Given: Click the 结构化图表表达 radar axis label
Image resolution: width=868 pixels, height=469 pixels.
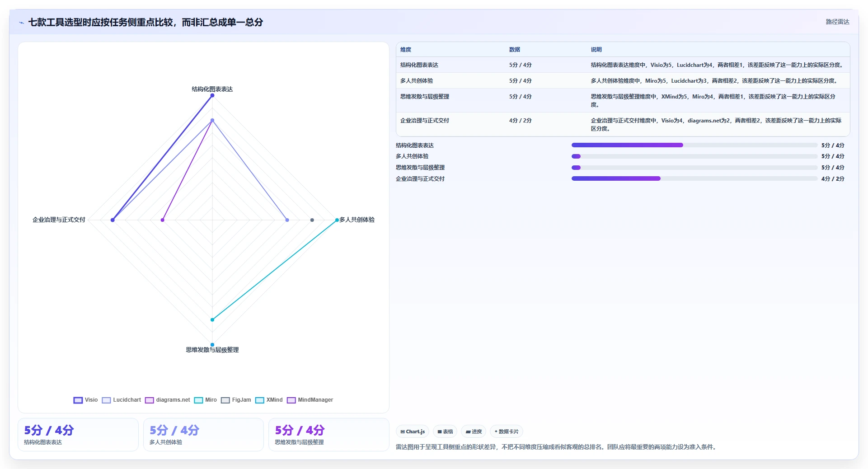Looking at the screenshot, I should 212,89.
